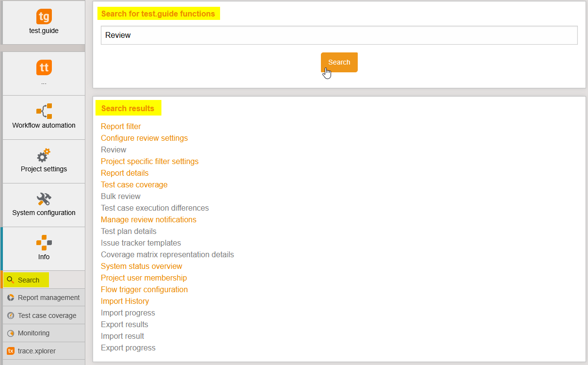Screen dimensions: 588x365
Task: Open the test.guide home icon
Action: (43, 17)
